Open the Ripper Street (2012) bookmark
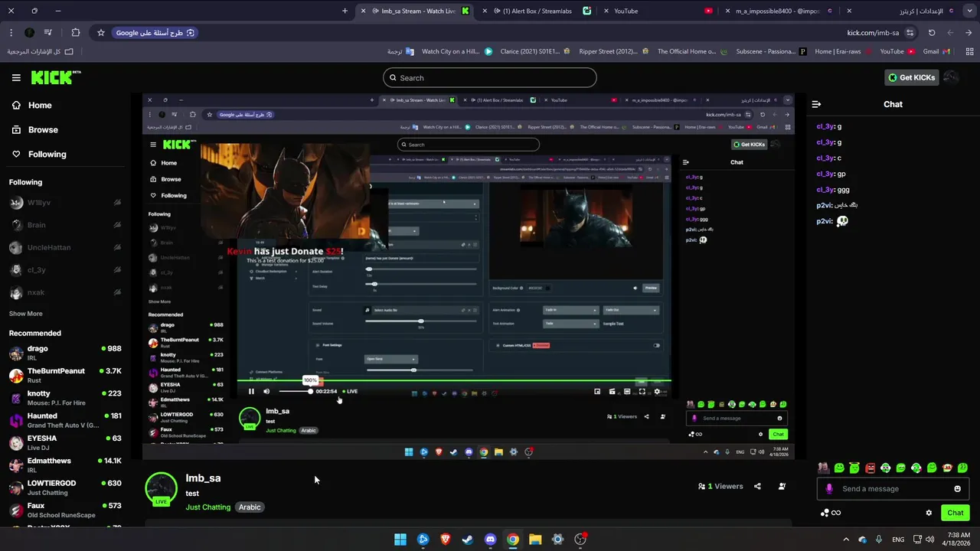Screen dimensions: 980x551 [613, 51]
